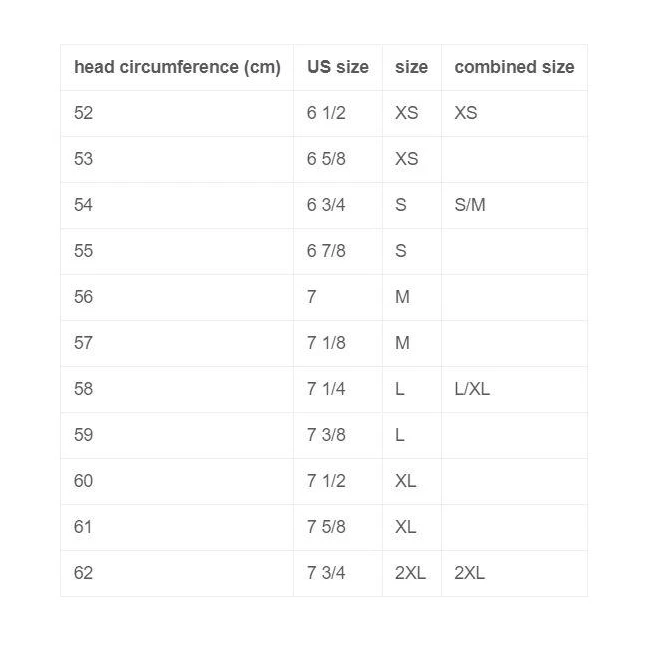The height and width of the screenshot is (653, 653).
Task: Select the 7 1/2 US size cell
Action: (x=326, y=481)
